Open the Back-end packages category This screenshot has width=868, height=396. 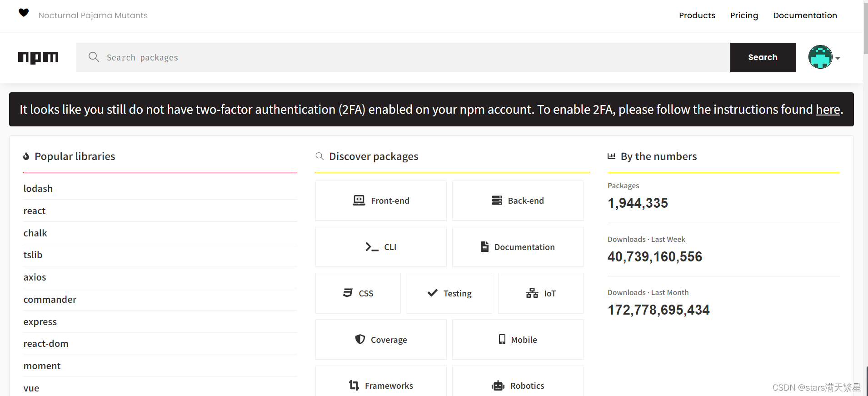518,201
